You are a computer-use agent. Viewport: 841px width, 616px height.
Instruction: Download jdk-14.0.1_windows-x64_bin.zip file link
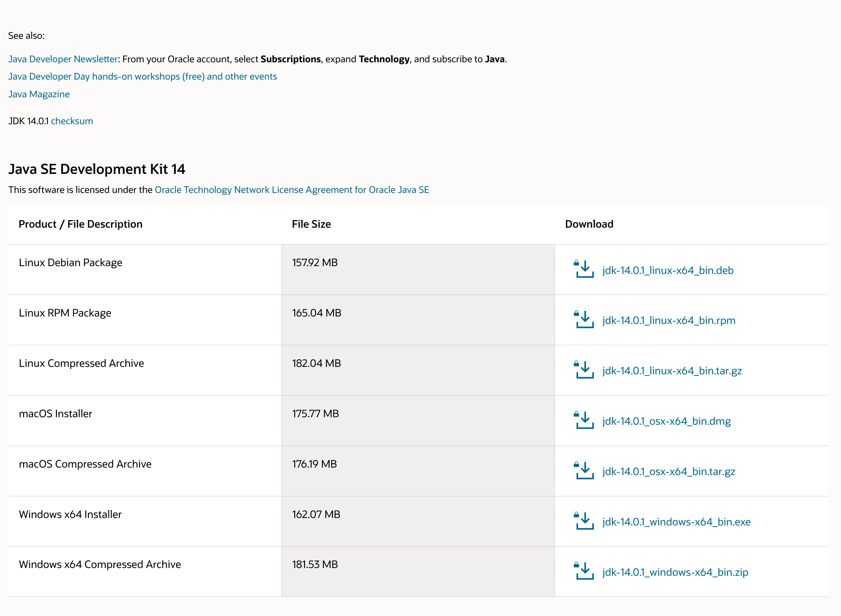(x=675, y=572)
